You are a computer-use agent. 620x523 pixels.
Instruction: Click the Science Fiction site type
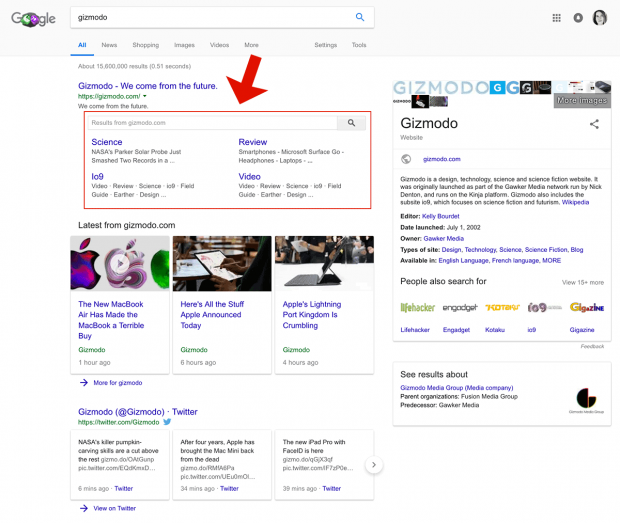[546, 249]
